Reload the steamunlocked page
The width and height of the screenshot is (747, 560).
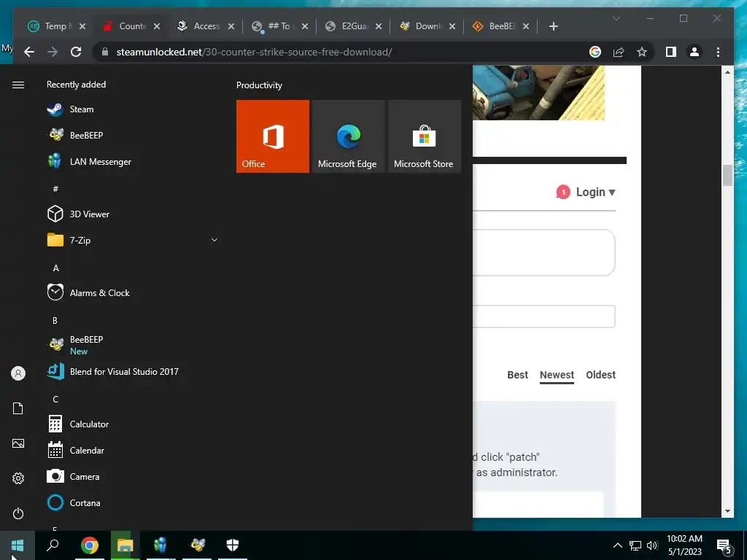(76, 52)
